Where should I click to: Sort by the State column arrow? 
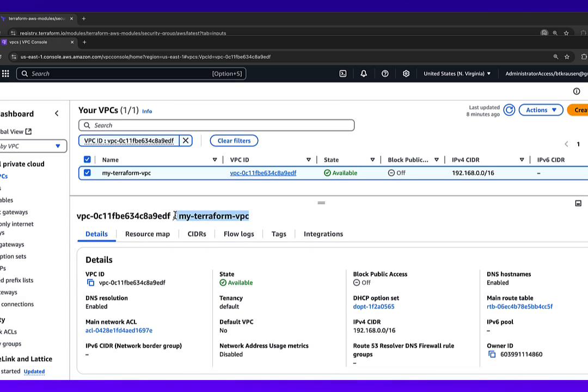372,160
